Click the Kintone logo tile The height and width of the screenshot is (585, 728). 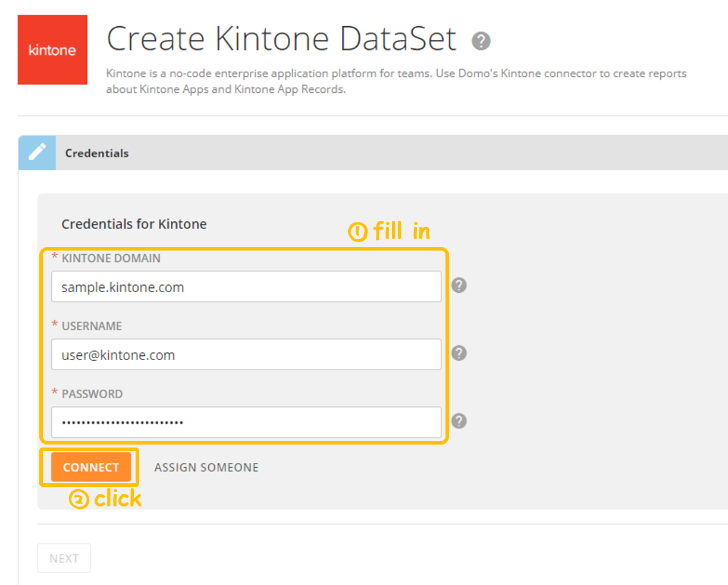pos(52,50)
